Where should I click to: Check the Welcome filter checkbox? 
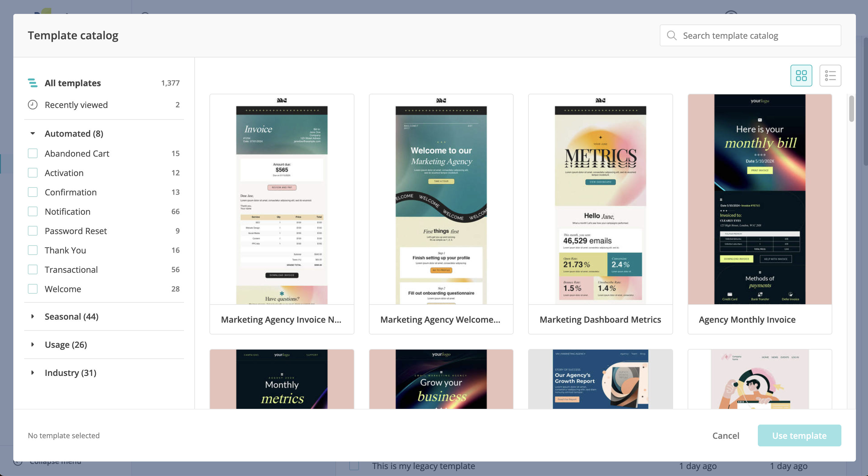(33, 289)
